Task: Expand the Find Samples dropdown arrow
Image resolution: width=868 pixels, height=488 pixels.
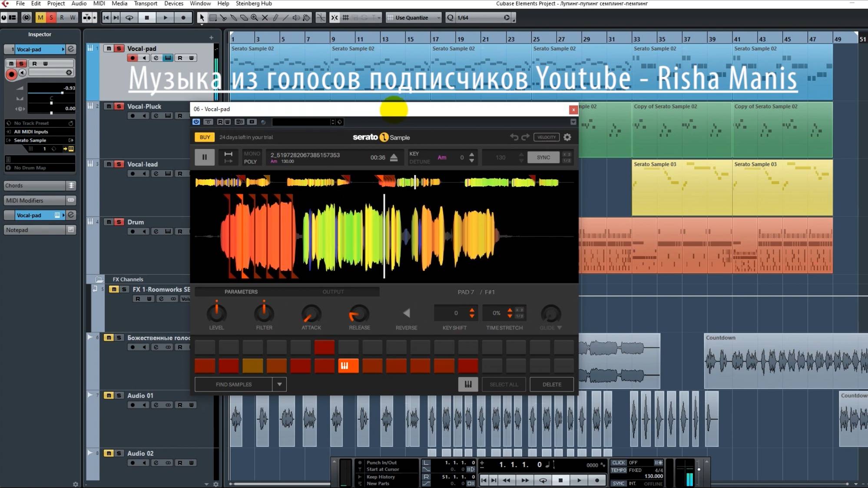Action: (279, 384)
